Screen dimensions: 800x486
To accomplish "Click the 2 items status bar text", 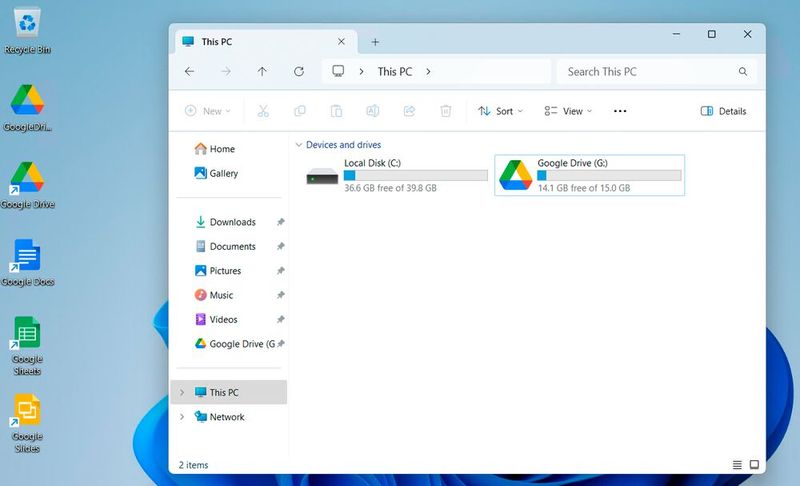I will (193, 465).
